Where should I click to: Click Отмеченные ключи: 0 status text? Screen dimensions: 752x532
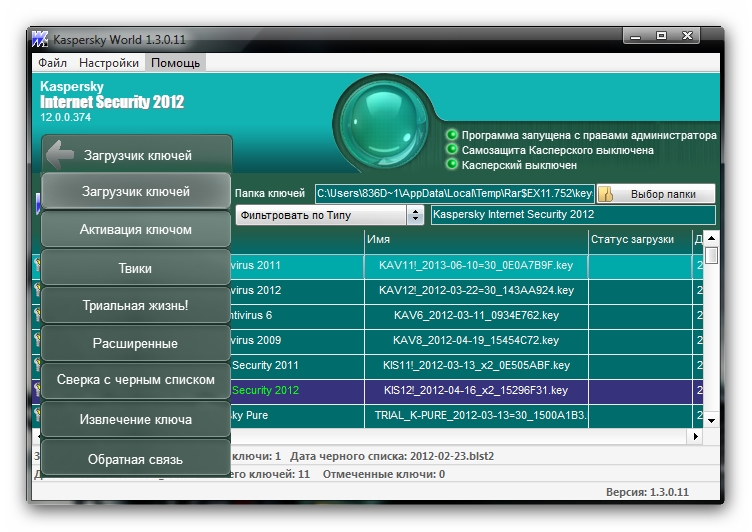click(x=384, y=474)
